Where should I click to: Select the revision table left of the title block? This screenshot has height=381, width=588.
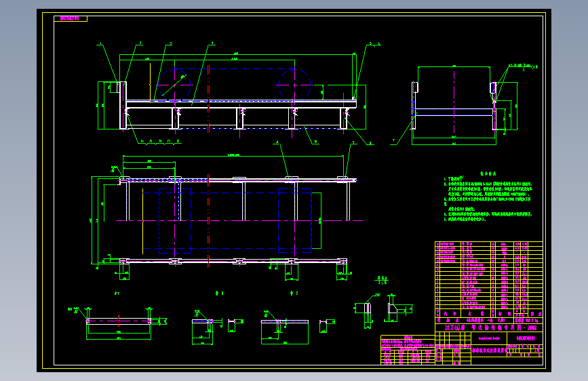(x=408, y=350)
